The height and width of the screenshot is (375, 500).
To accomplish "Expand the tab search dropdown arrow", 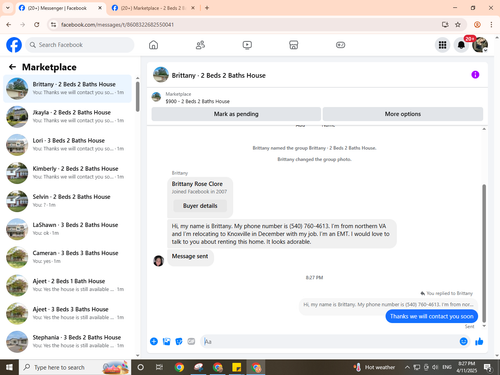I will (x=8, y=8).
